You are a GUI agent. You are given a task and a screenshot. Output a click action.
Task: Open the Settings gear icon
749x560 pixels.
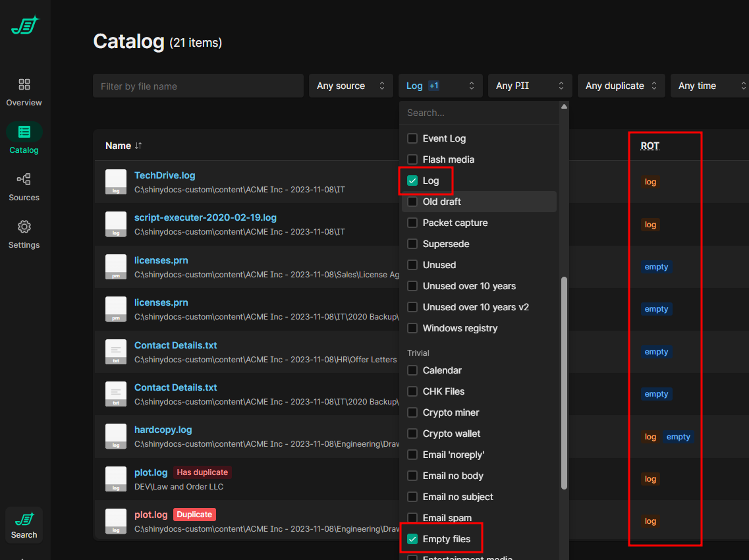[x=24, y=227]
